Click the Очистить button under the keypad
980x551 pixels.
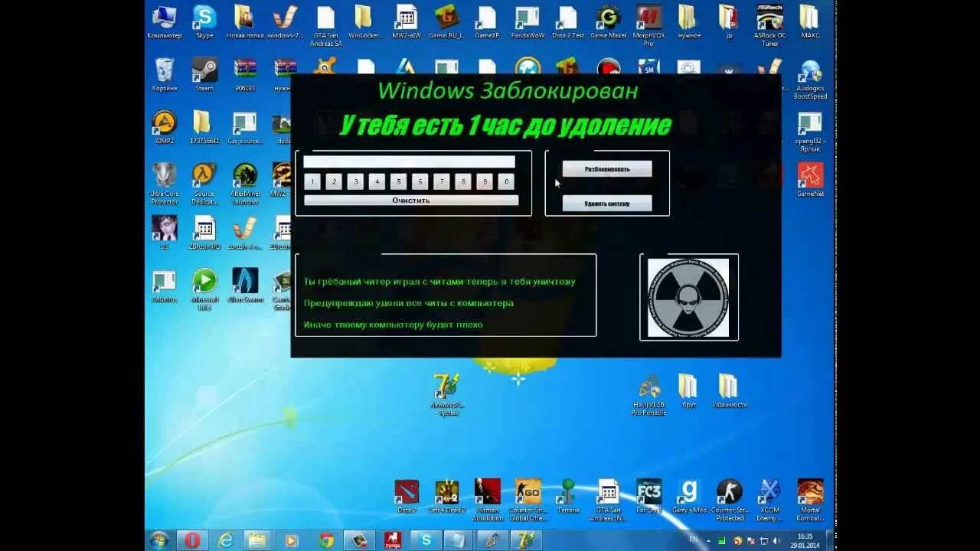coord(411,201)
